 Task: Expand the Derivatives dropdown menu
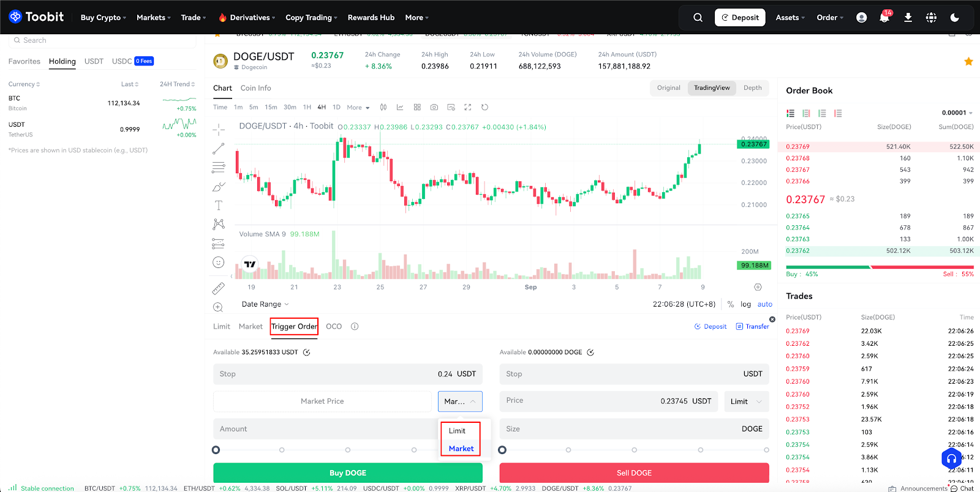pyautogui.click(x=247, y=18)
